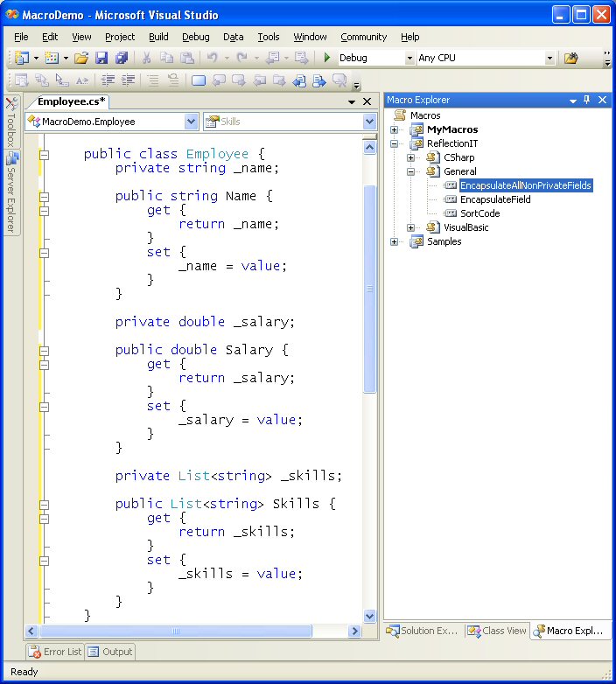This screenshot has height=684, width=616.
Task: Click the Navigate Backward icon
Action: click(273, 58)
